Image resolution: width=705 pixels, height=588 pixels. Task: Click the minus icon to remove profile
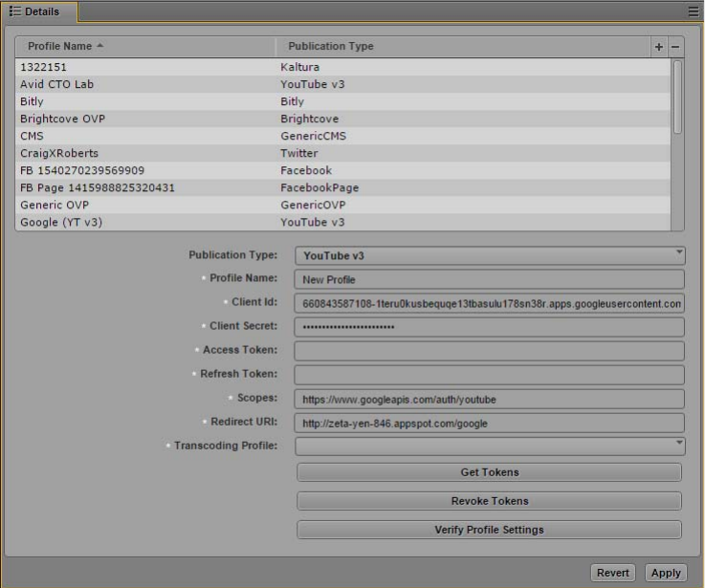click(x=675, y=47)
